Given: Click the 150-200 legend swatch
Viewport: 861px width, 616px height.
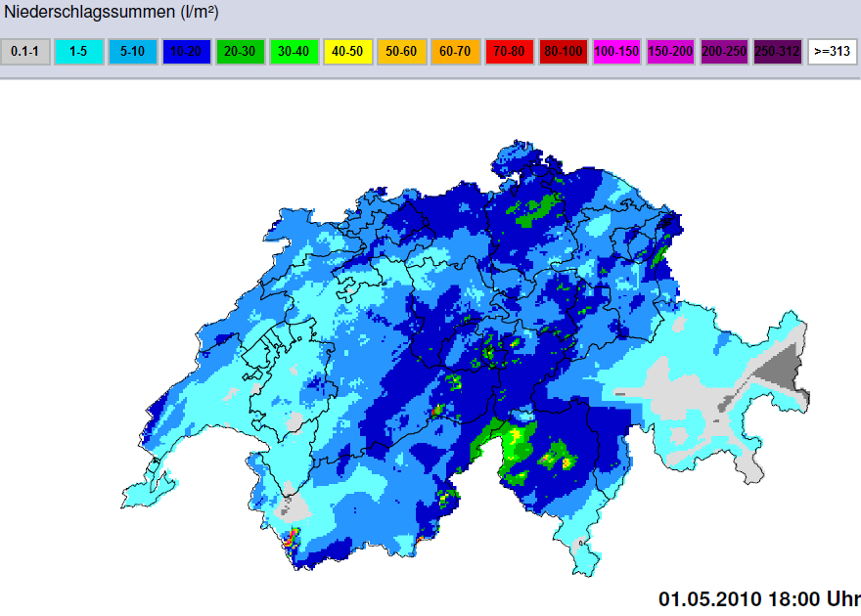Looking at the screenshot, I should 671,52.
